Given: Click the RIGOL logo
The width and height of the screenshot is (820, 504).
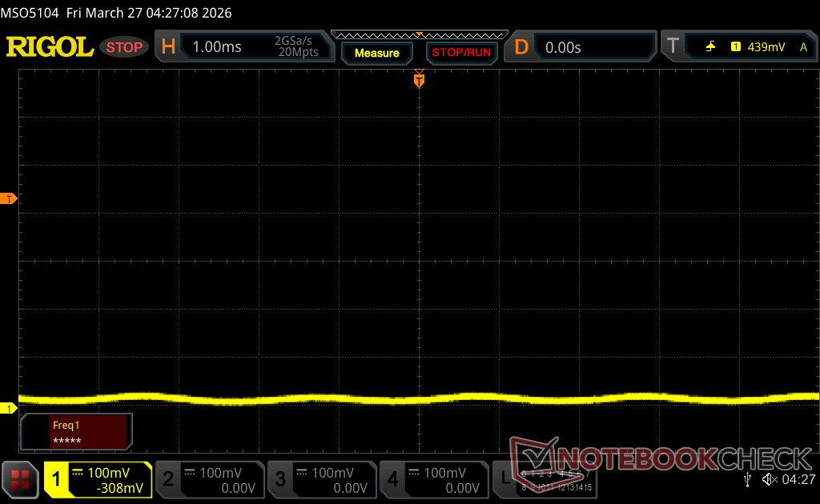Looking at the screenshot, I should [50, 47].
